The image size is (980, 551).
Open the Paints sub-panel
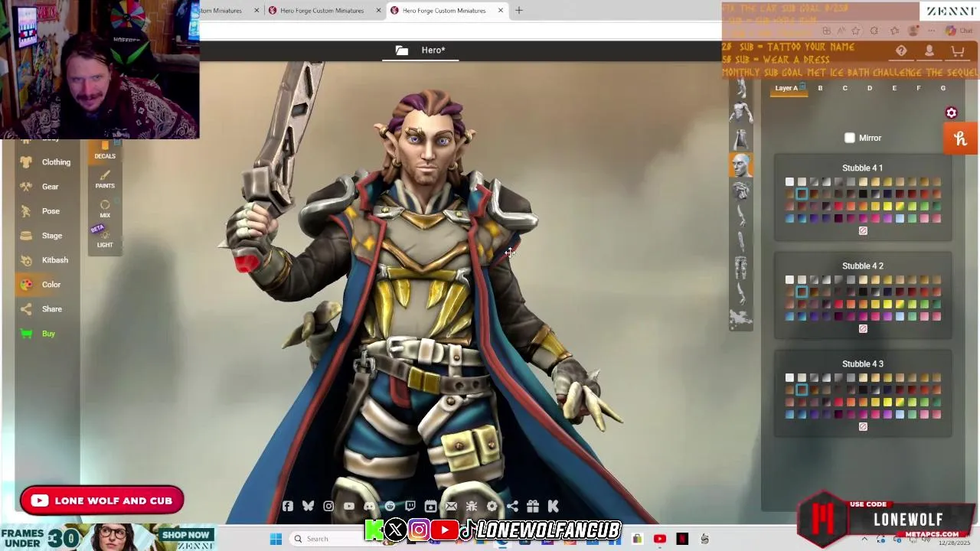[105, 180]
